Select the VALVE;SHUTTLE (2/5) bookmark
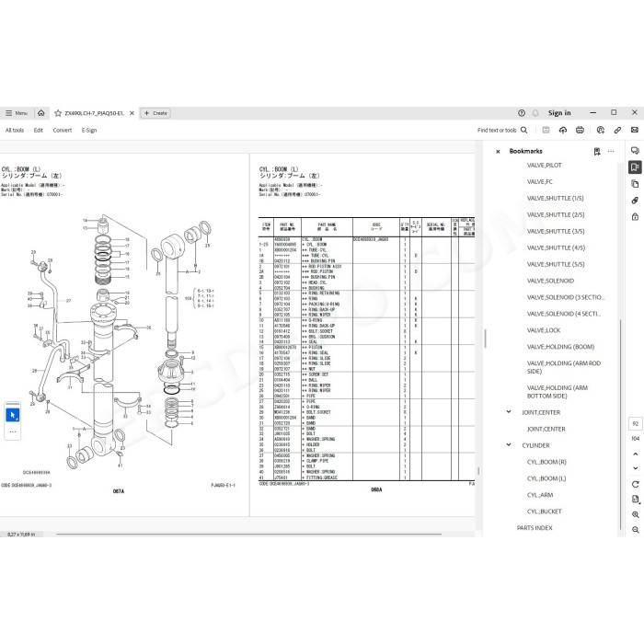This screenshot has height=644, width=644. pyautogui.click(x=556, y=214)
